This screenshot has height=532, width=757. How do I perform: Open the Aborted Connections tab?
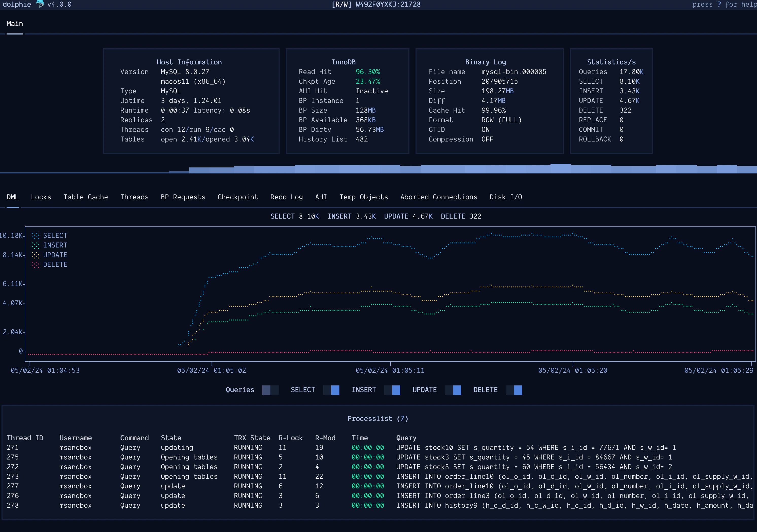[x=439, y=197]
